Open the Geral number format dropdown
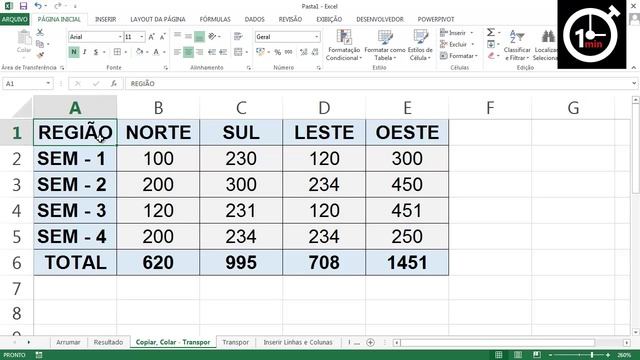640x360 pixels. [x=316, y=37]
